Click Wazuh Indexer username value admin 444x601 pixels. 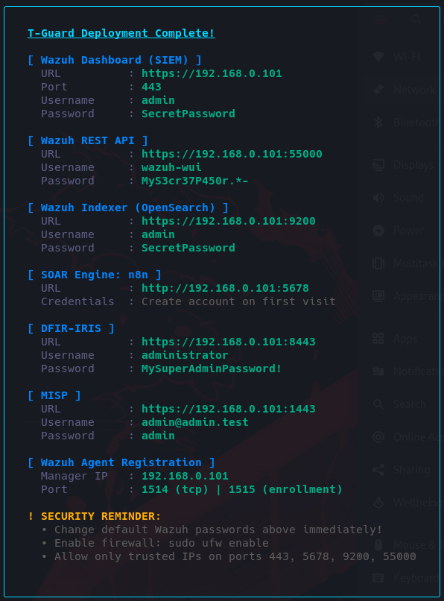[158, 235]
